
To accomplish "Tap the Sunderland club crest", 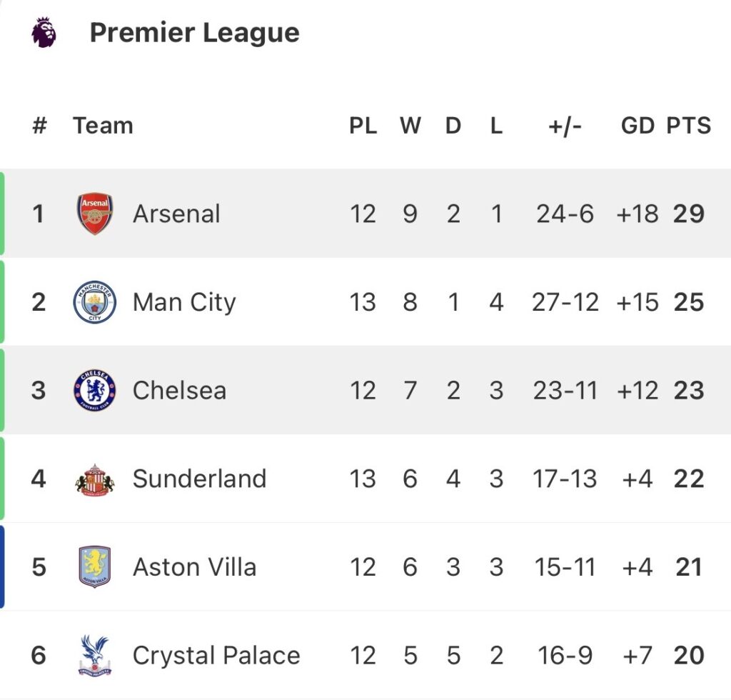I will click(x=95, y=479).
